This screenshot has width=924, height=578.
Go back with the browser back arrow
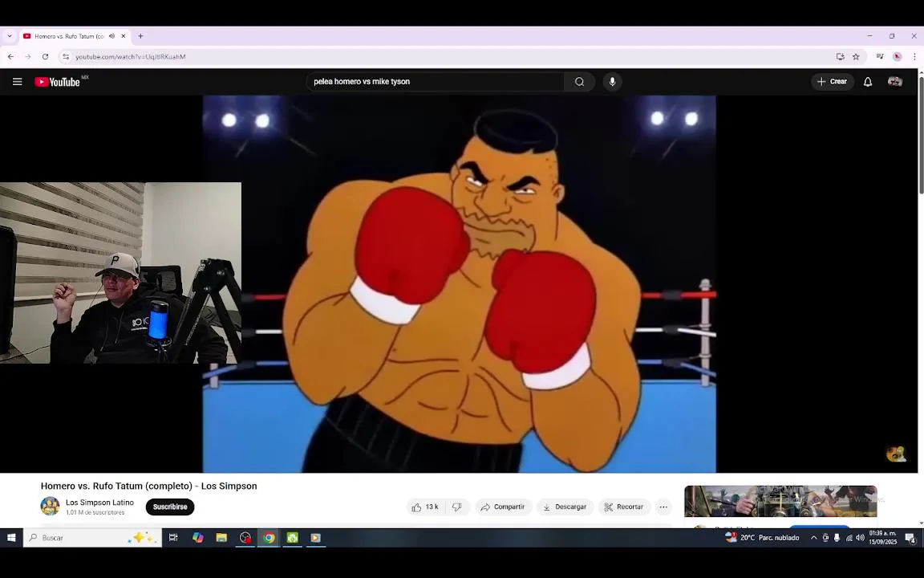click(10, 57)
